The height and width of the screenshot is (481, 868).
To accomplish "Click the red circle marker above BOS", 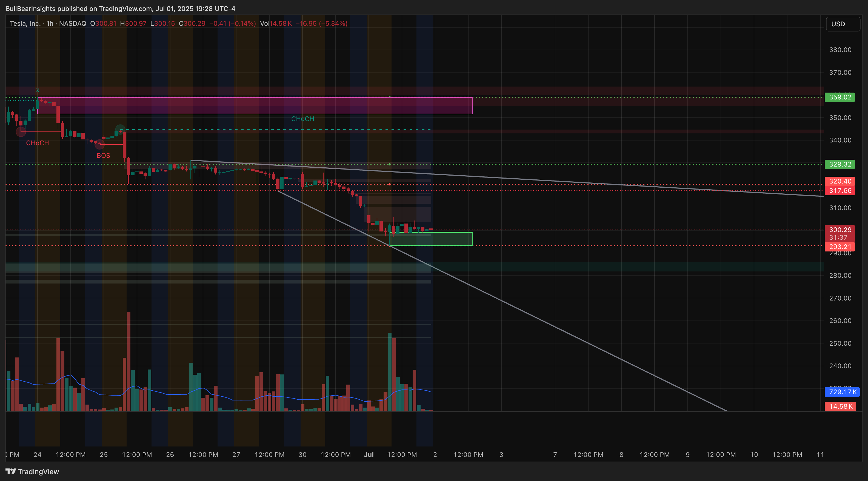I will pyautogui.click(x=99, y=144).
